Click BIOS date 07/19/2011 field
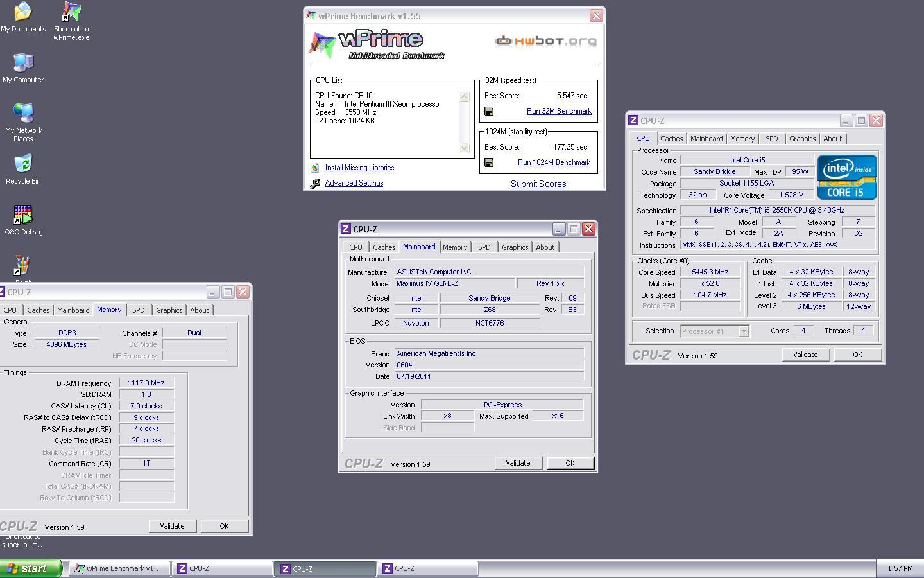The height and width of the screenshot is (578, 924). point(489,376)
